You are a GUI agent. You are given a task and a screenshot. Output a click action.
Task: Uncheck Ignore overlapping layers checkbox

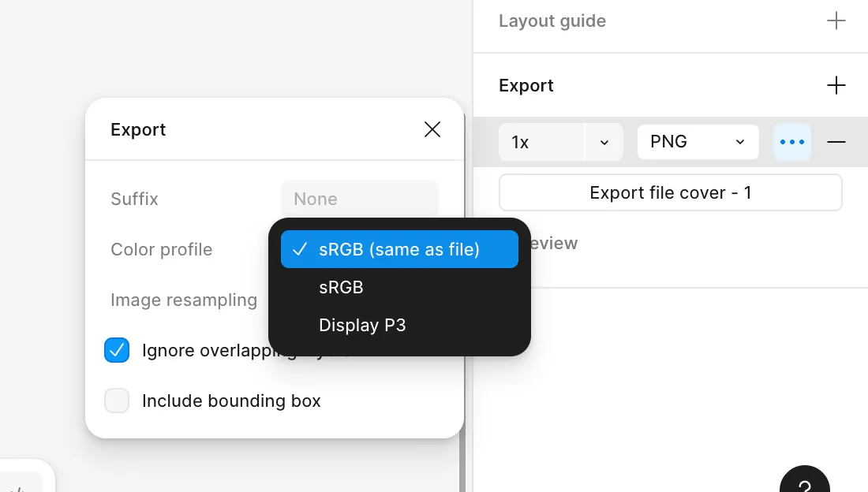(117, 350)
